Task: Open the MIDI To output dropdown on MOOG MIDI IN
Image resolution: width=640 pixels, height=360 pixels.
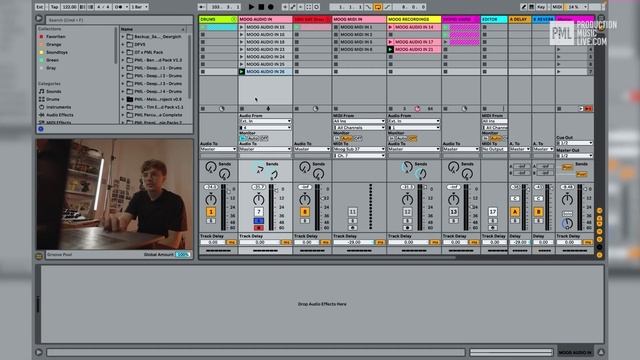Action: [359, 149]
